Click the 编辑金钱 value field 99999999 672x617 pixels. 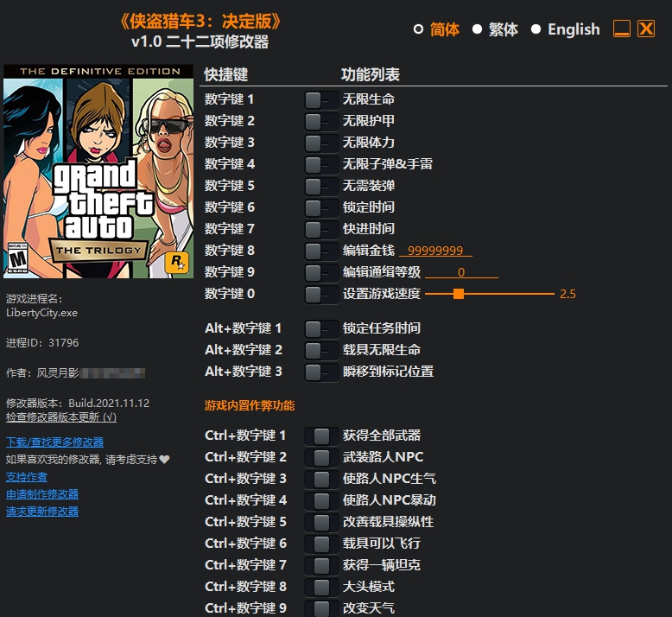(435, 251)
